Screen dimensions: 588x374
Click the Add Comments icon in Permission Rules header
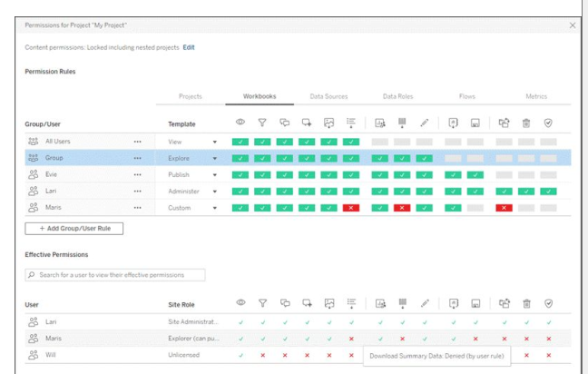coord(307,123)
